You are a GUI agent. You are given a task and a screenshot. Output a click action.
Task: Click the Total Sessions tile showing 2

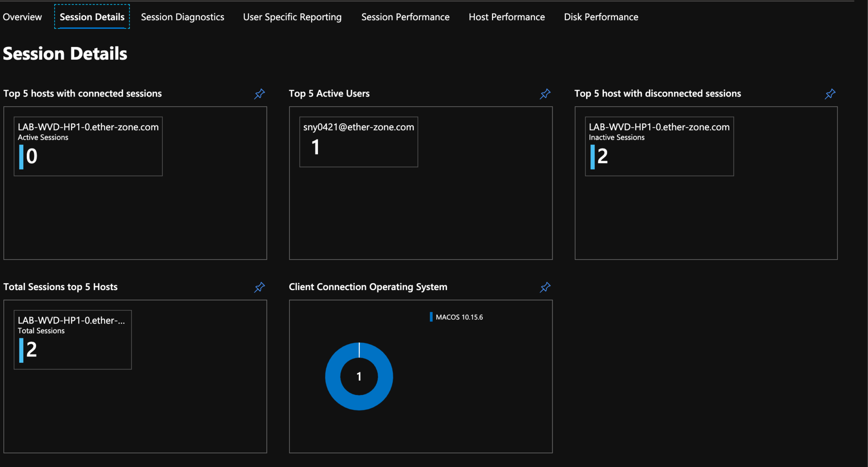[72, 340]
